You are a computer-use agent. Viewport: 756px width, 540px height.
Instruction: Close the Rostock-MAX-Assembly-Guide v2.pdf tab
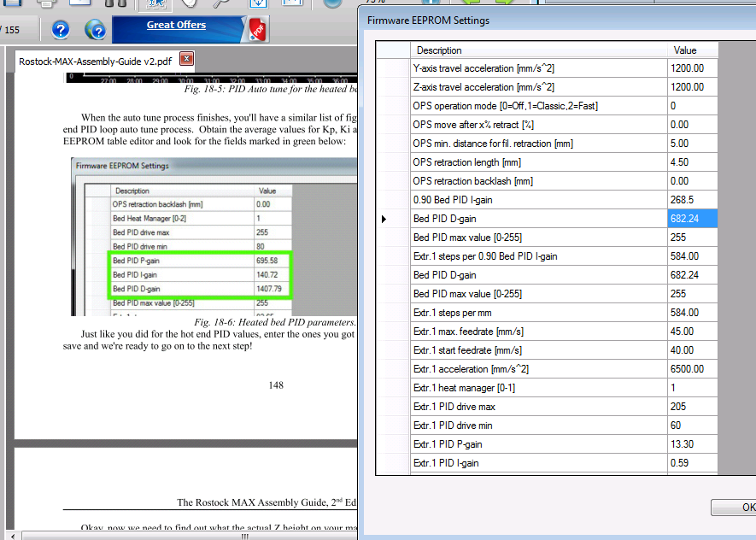[x=186, y=60]
